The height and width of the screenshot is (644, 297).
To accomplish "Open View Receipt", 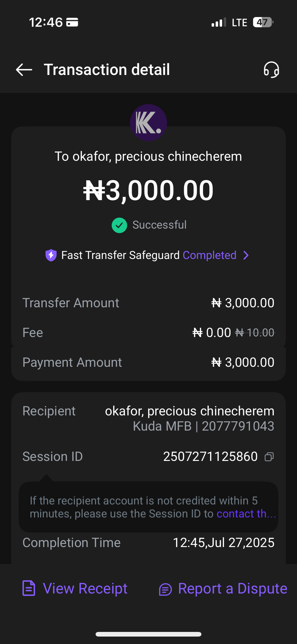I will (x=85, y=588).
